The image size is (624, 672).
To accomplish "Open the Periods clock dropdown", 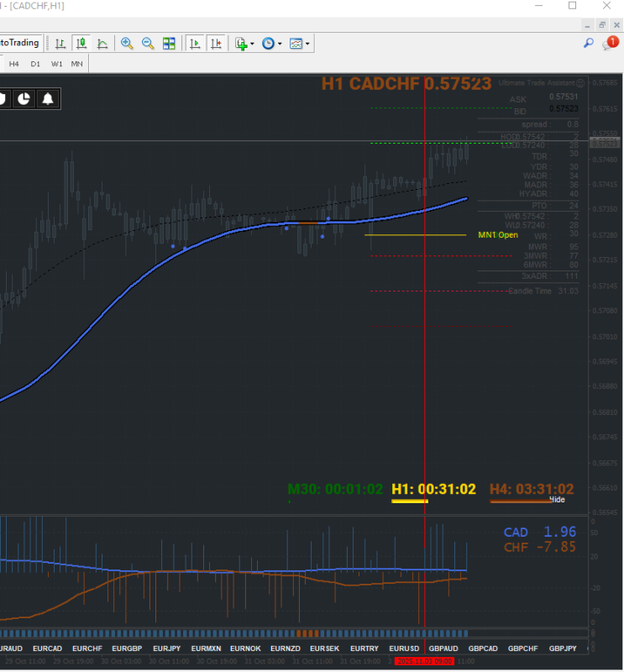I will (x=272, y=44).
